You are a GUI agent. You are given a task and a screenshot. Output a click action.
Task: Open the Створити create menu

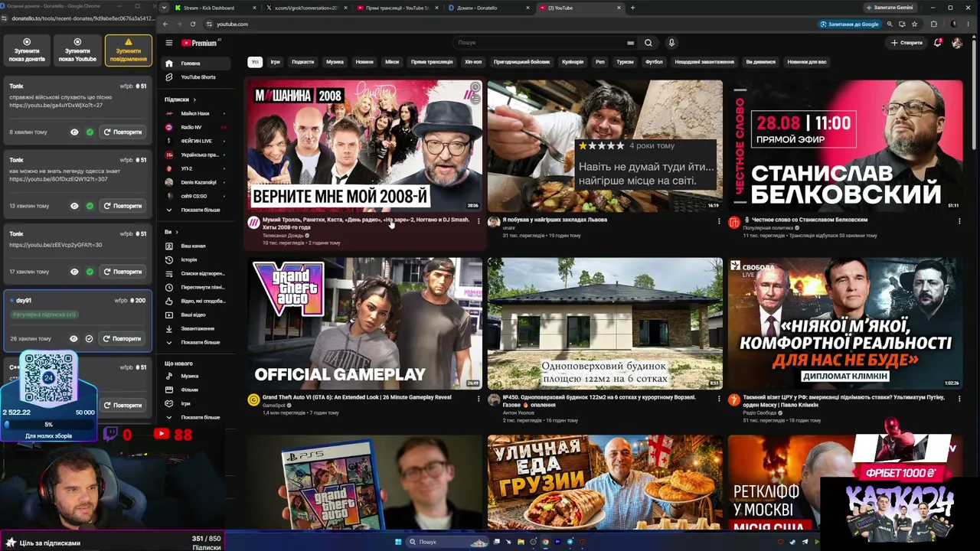(907, 43)
